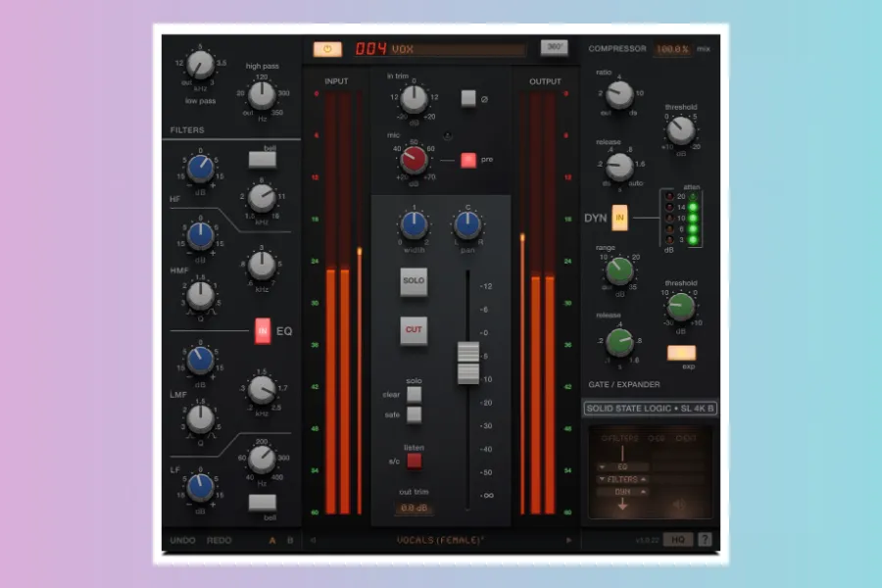This screenshot has height=588, width=882.
Task: Toggle the plugin power button
Action: [x=327, y=48]
